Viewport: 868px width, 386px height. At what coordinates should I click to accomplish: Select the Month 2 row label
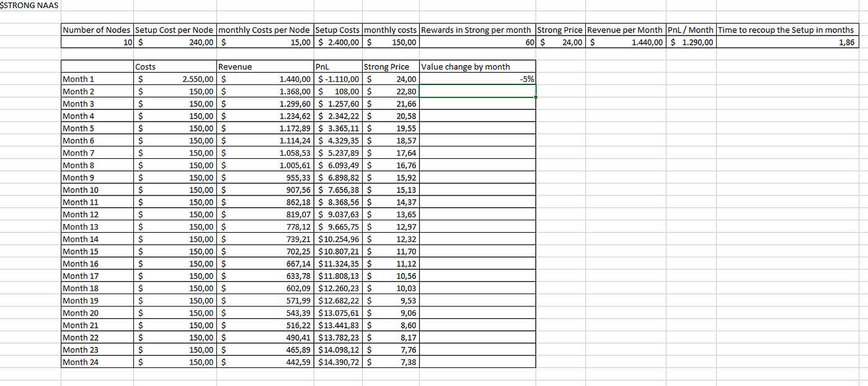click(97, 91)
